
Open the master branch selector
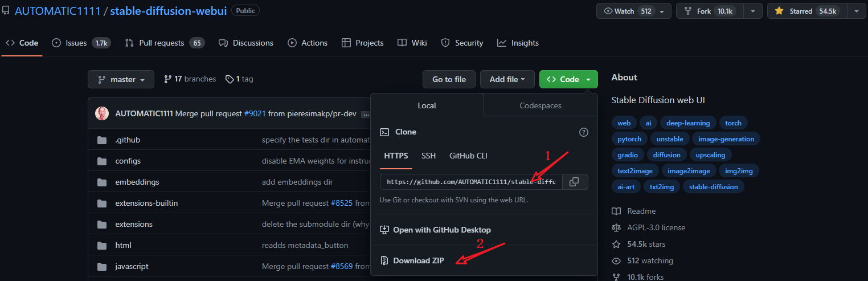click(121, 79)
